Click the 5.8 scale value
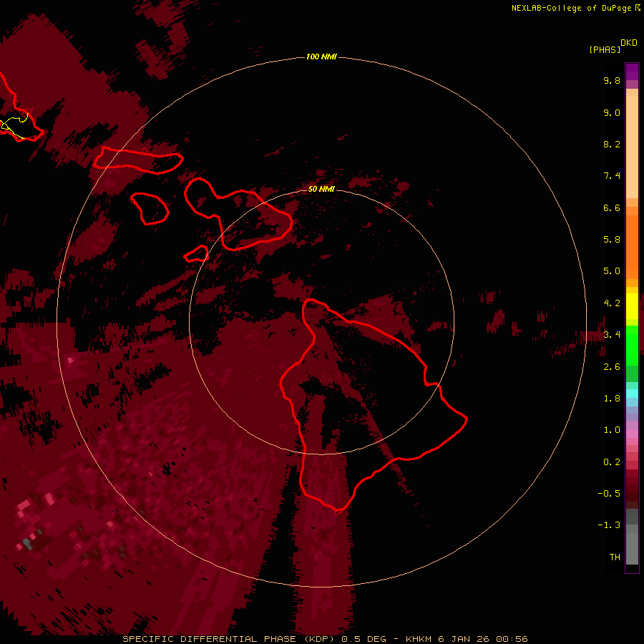644x644 pixels. [x=612, y=240]
